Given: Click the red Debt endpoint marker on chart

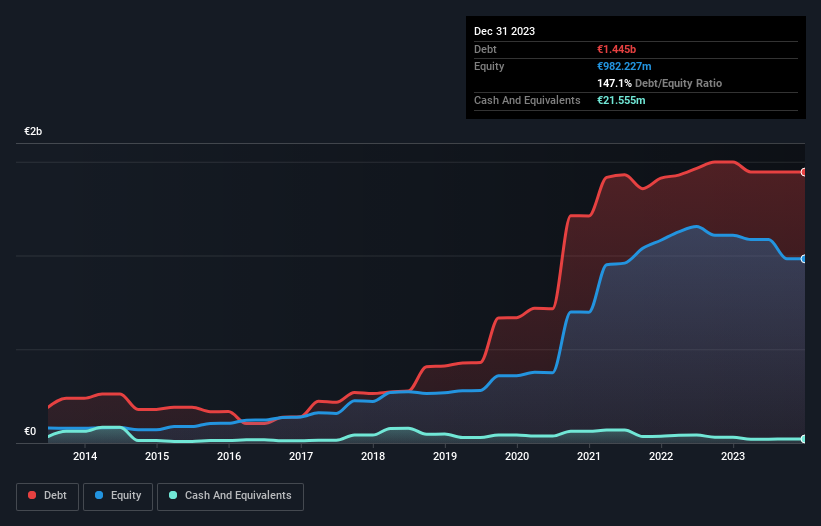Looking at the screenshot, I should [804, 172].
